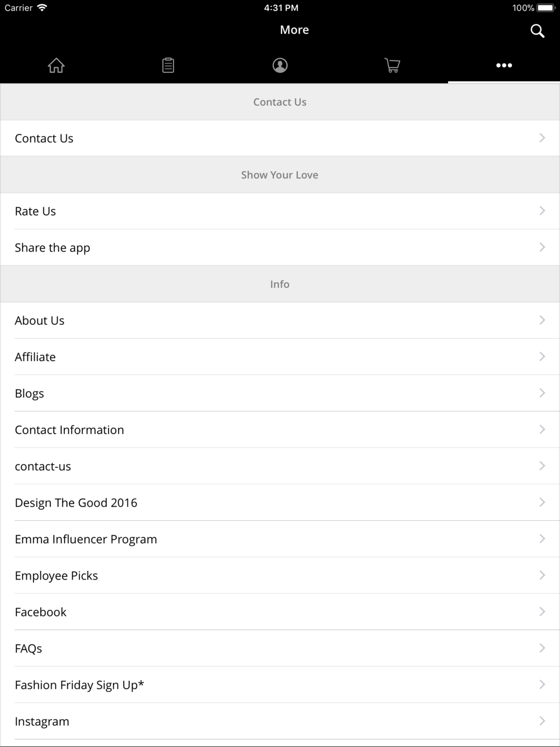Open the shopping cart icon tab

click(392, 66)
